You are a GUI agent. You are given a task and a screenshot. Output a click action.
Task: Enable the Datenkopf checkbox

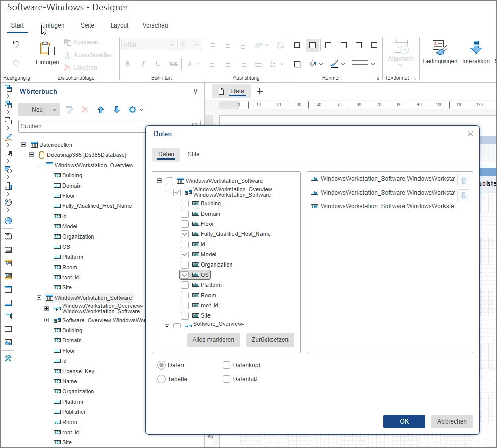(227, 365)
